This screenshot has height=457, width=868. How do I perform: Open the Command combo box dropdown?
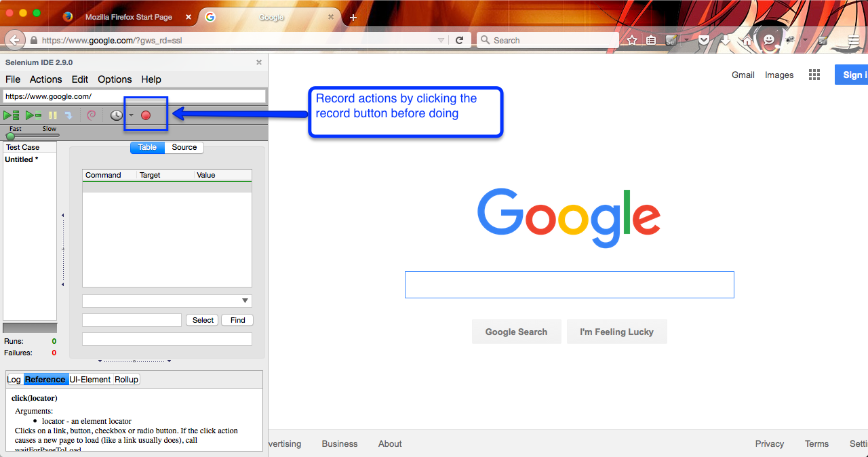coord(245,301)
